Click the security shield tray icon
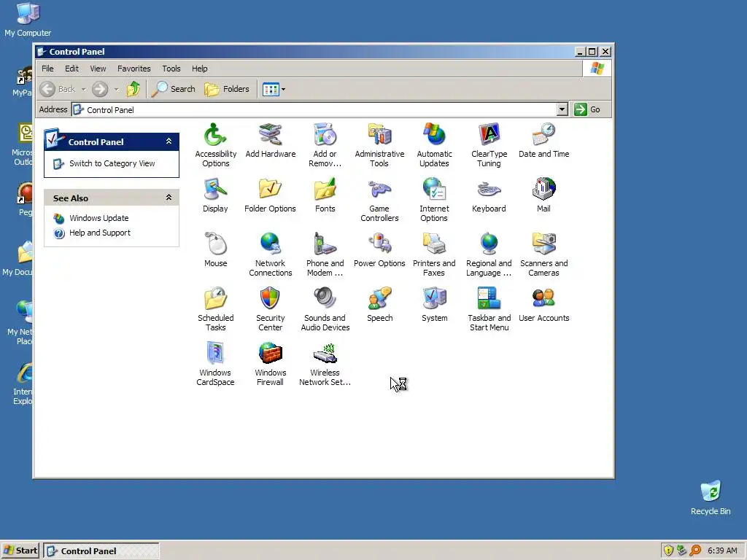 coord(668,551)
